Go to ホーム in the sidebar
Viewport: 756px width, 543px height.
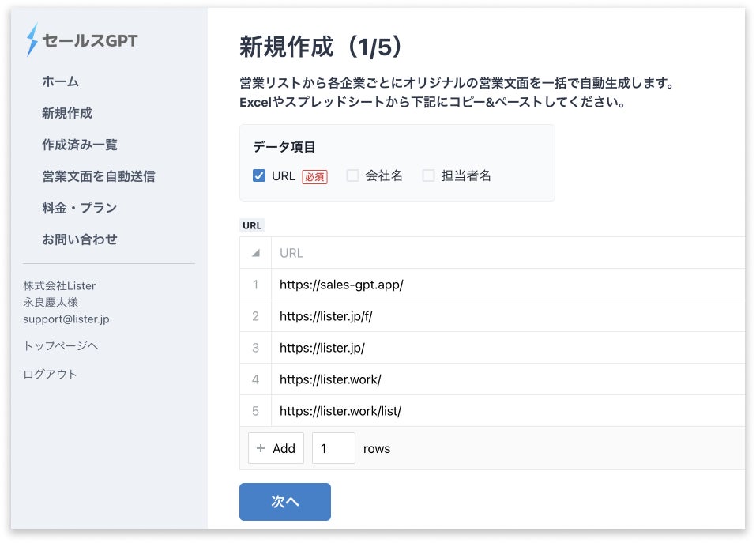coord(60,81)
